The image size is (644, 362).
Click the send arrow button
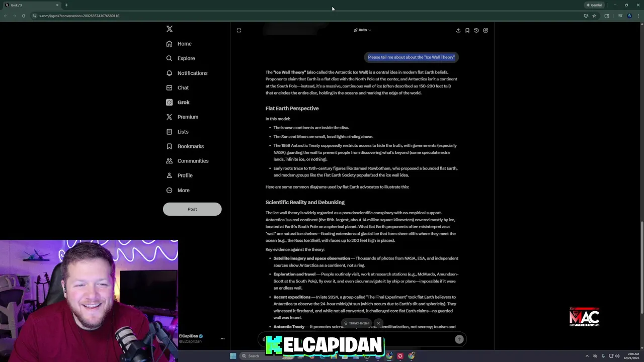(x=459, y=339)
